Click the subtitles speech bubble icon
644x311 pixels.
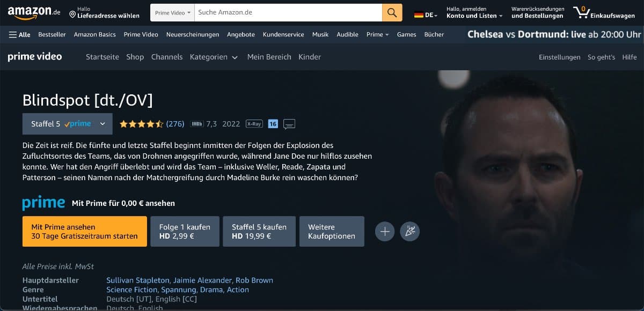[289, 124]
